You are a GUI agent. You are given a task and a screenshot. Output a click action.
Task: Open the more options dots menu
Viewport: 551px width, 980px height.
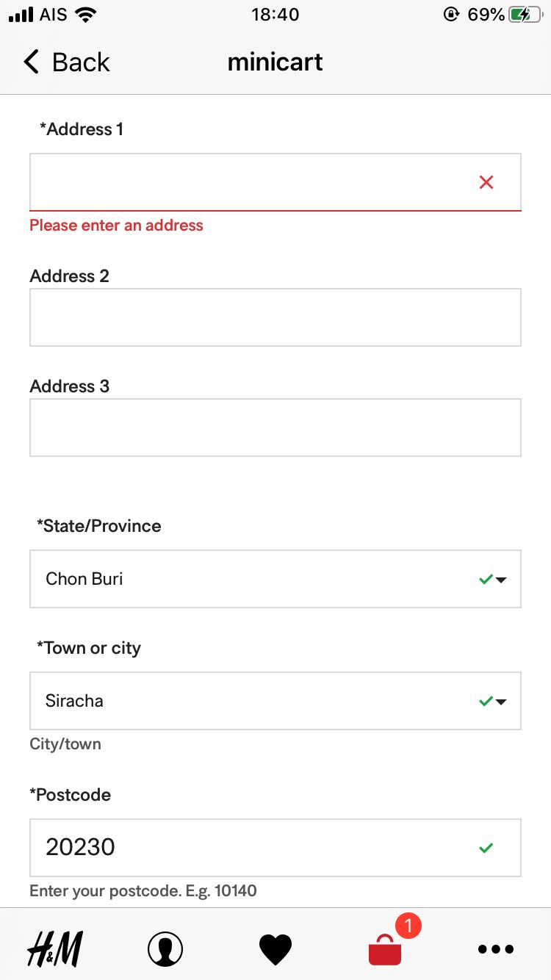tap(496, 949)
